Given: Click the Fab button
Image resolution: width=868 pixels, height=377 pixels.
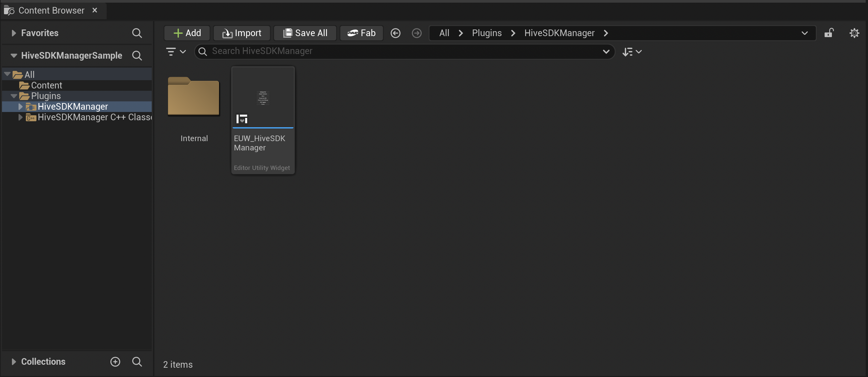Looking at the screenshot, I should (361, 33).
